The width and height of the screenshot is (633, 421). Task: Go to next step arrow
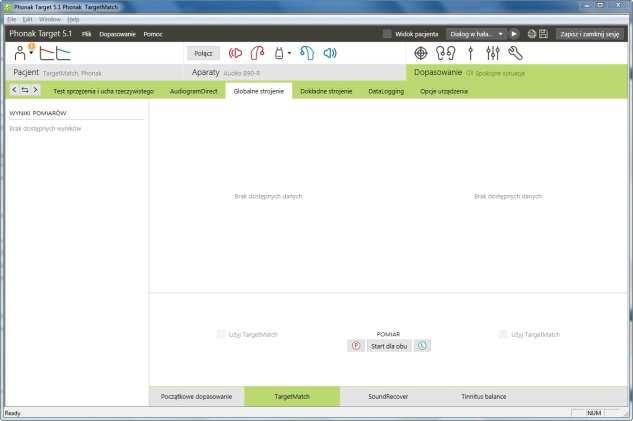pyautogui.click(x=36, y=90)
